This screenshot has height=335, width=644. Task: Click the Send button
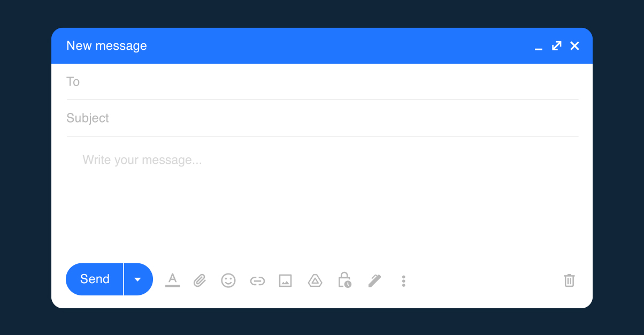95,279
